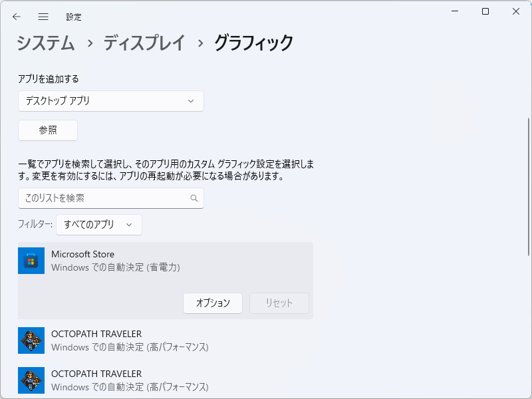This screenshot has height=399, width=532.
Task: Open the すべてのアプリ filter dropdown
Action: [x=98, y=225]
